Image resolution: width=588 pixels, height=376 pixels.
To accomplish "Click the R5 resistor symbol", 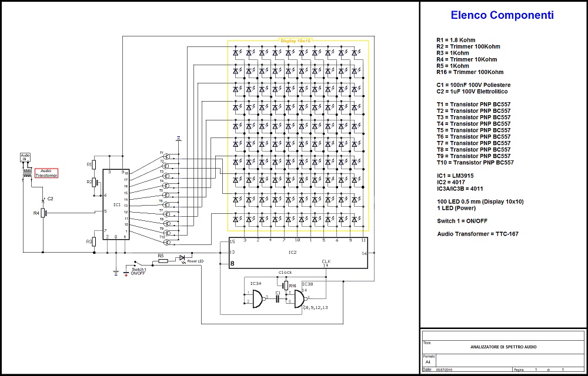I will pos(162,260).
